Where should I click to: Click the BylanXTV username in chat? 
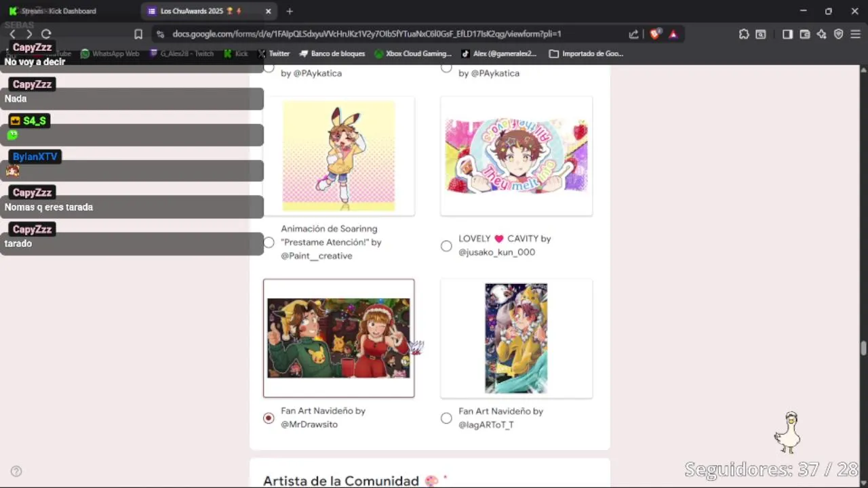(35, 157)
